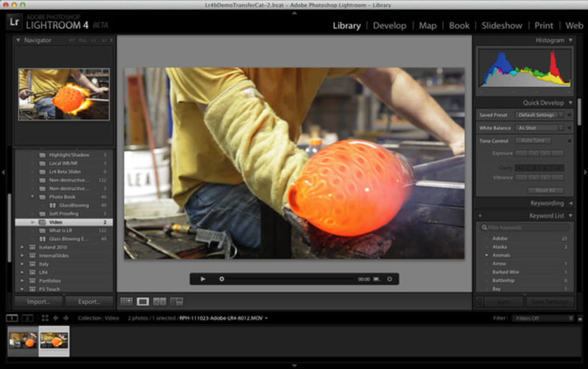The width and height of the screenshot is (588, 369).
Task: Open the Slideshow module
Action: click(502, 26)
